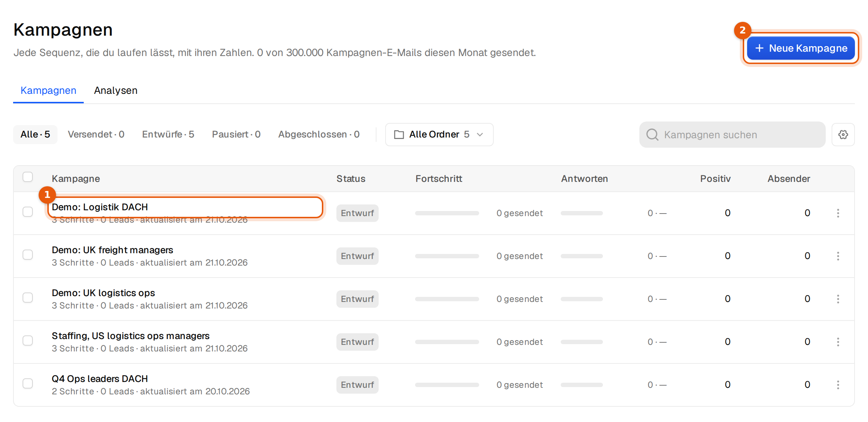This screenshot has width=868, height=422.
Task: Filter by Alle · 5
Action: 35,135
